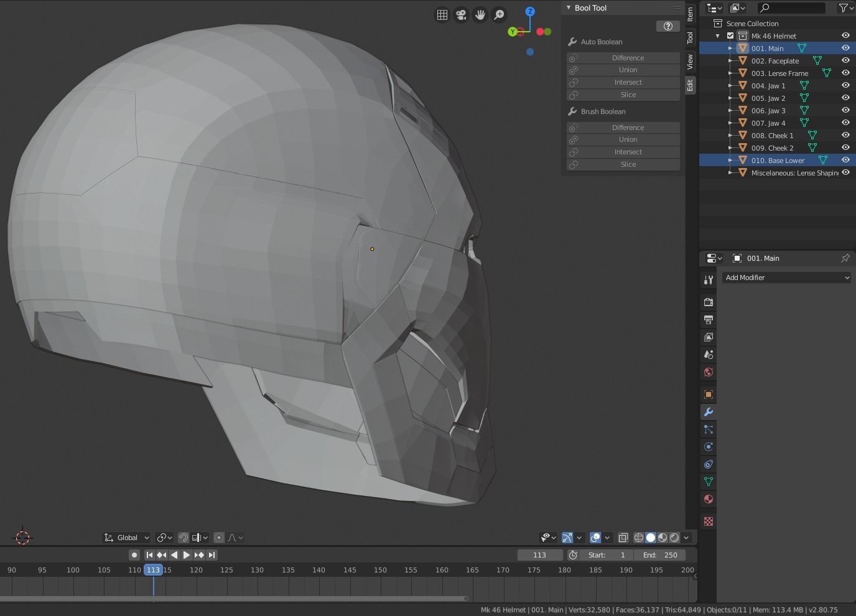Hide Mk 46 Helmet collection eye icon
Viewport: 856px width, 616px height.
click(845, 35)
